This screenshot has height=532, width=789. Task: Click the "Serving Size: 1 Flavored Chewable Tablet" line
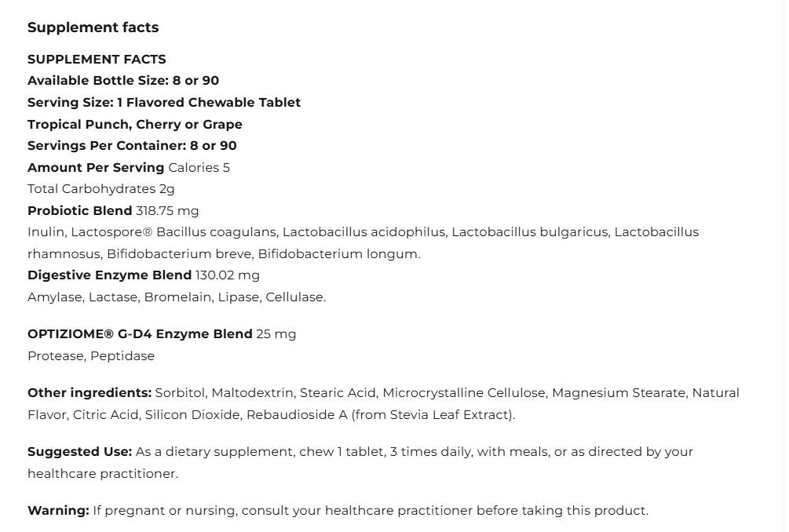click(x=164, y=103)
